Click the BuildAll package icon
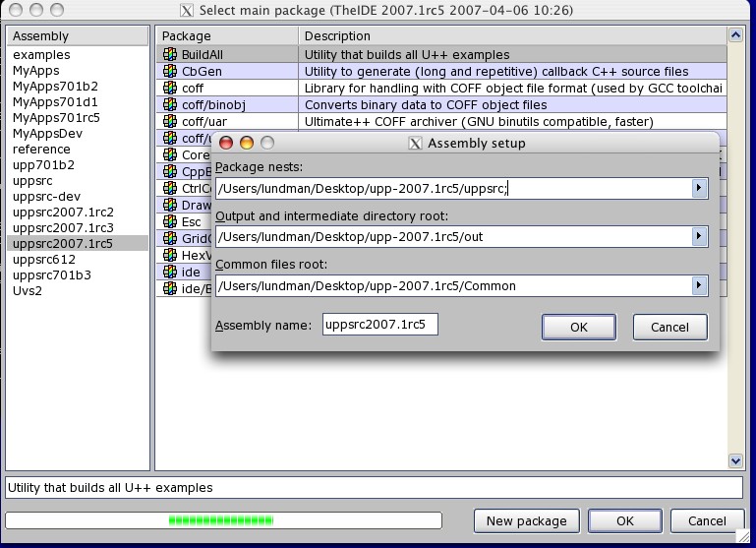Image resolution: width=756 pixels, height=548 pixels. pyautogui.click(x=170, y=55)
